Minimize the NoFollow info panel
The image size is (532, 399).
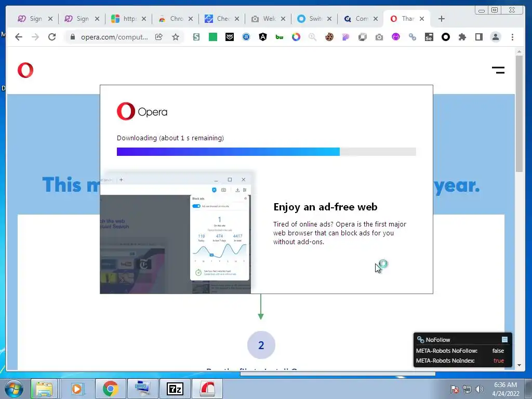tap(504, 340)
